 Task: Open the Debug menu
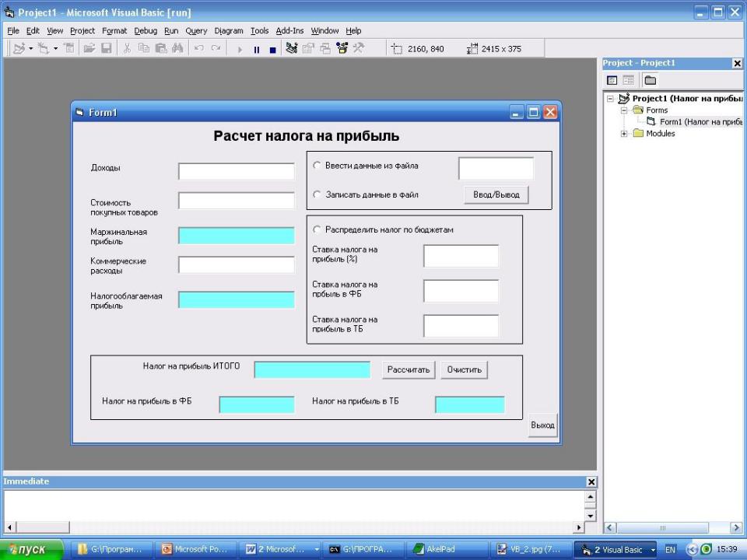pos(146,31)
